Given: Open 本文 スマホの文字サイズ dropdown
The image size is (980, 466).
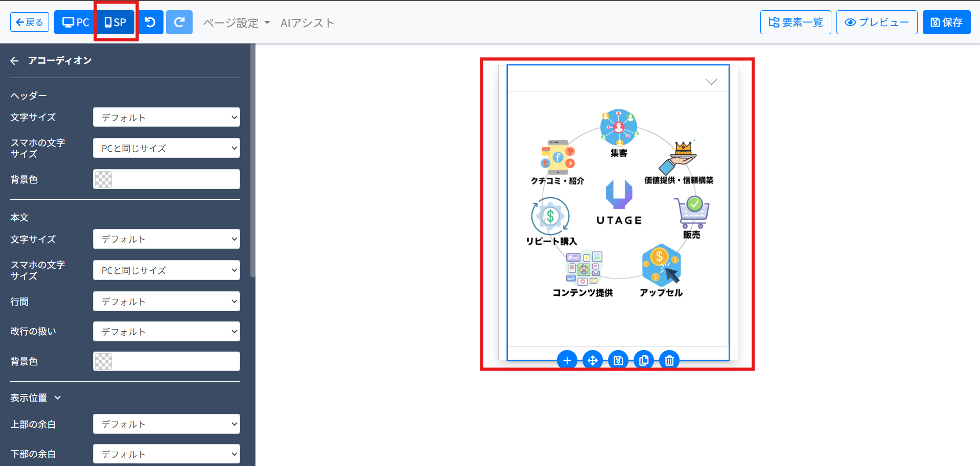Looking at the screenshot, I should click(x=167, y=270).
